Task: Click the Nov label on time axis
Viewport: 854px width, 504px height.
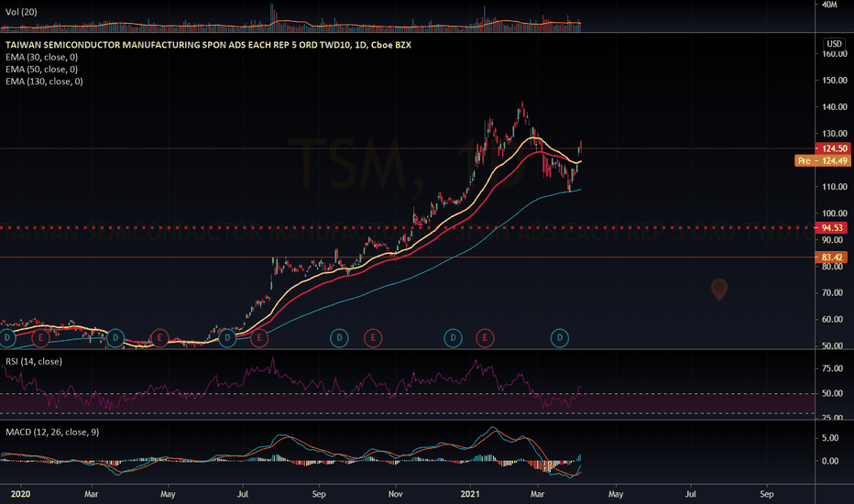Action: coord(396,494)
